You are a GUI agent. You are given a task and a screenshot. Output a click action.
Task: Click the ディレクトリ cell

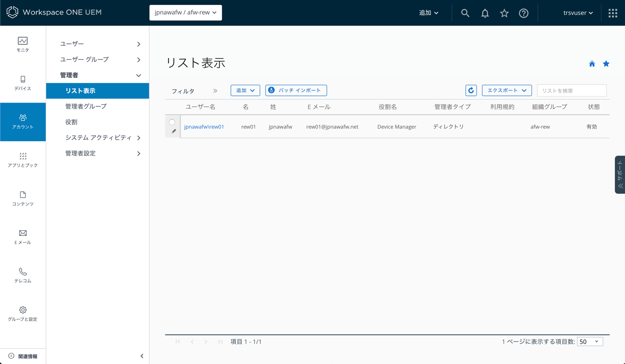coord(448,127)
